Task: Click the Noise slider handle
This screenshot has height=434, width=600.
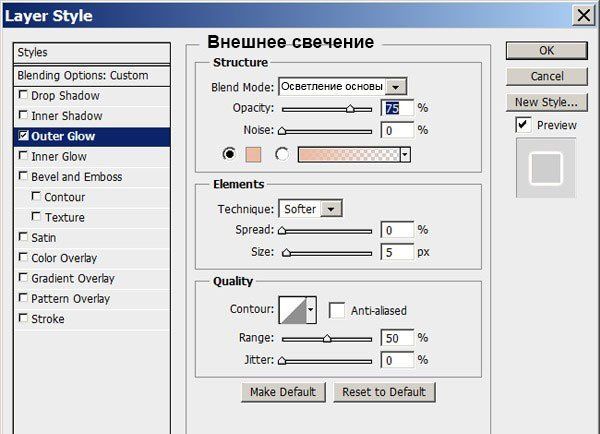Action: coord(282,131)
